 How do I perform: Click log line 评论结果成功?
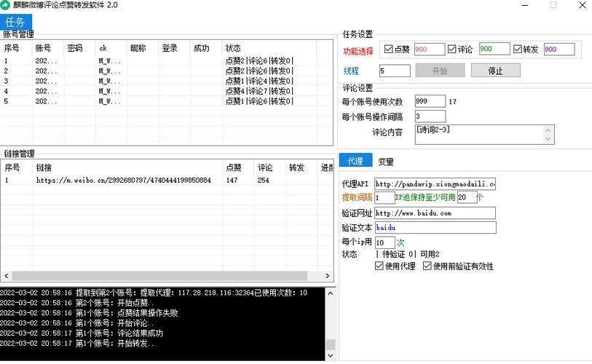coord(82,333)
